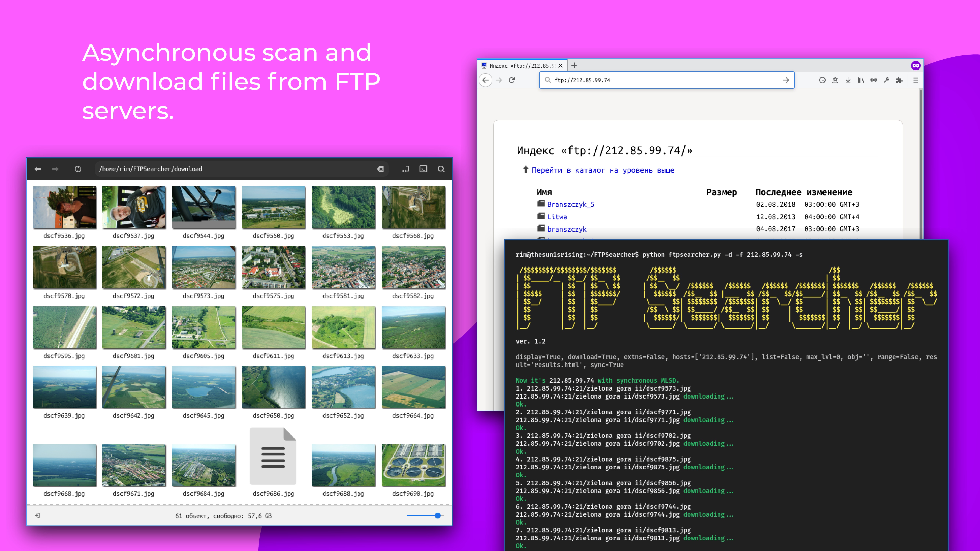Open the Litwa folder link

coord(557,217)
